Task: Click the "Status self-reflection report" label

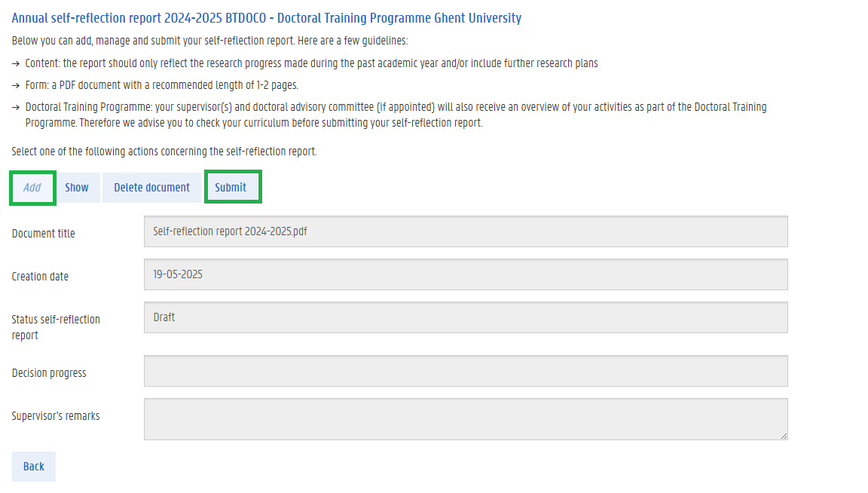Action: coord(56,327)
